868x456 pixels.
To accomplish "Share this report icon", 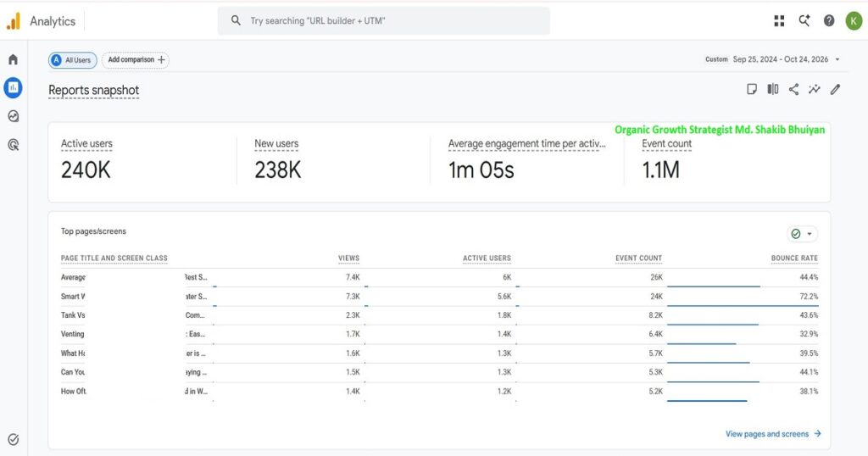I will [x=793, y=89].
